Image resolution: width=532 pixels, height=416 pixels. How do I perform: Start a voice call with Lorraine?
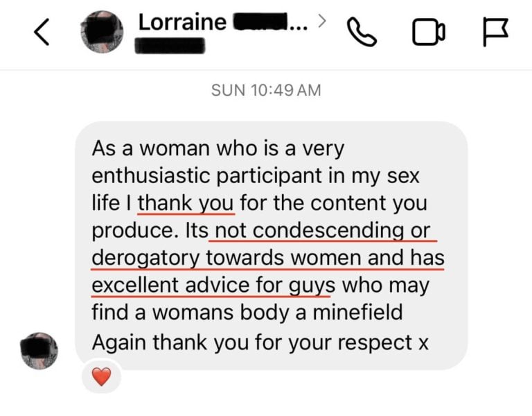coord(362,32)
